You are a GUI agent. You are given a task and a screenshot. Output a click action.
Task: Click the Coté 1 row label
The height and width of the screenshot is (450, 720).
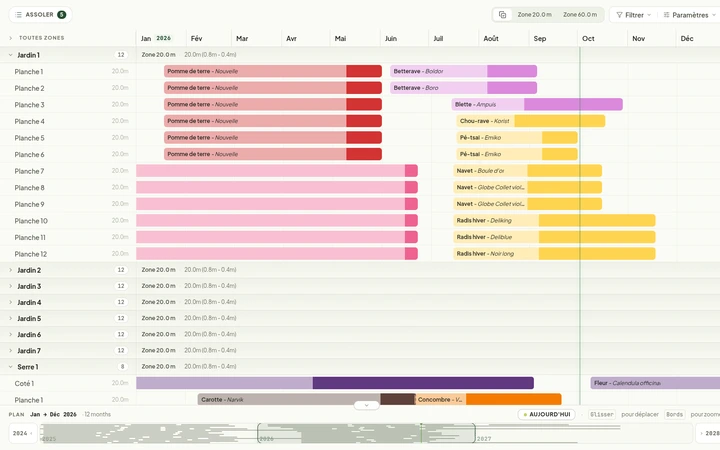[24, 383]
